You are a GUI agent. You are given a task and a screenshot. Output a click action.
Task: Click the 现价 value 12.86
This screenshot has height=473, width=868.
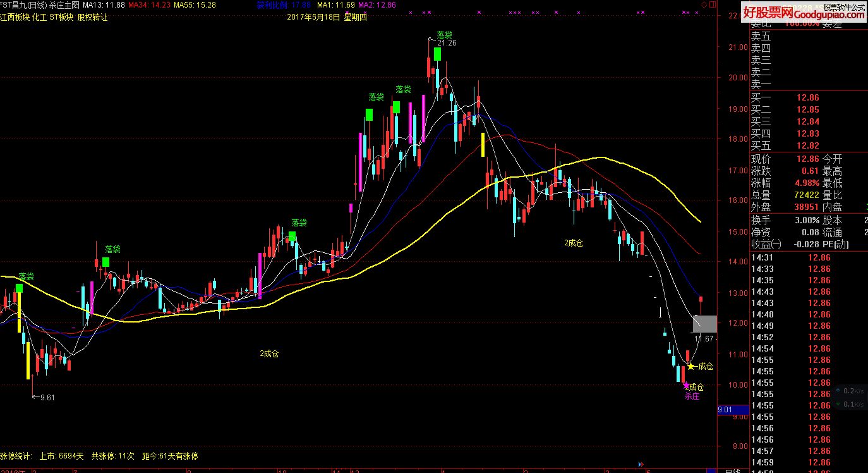pyautogui.click(x=808, y=159)
